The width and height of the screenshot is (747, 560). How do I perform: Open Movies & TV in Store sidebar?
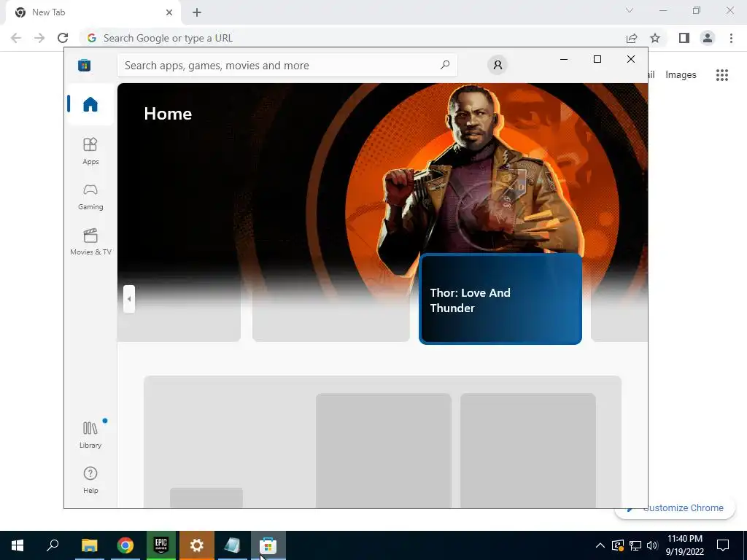(x=90, y=241)
